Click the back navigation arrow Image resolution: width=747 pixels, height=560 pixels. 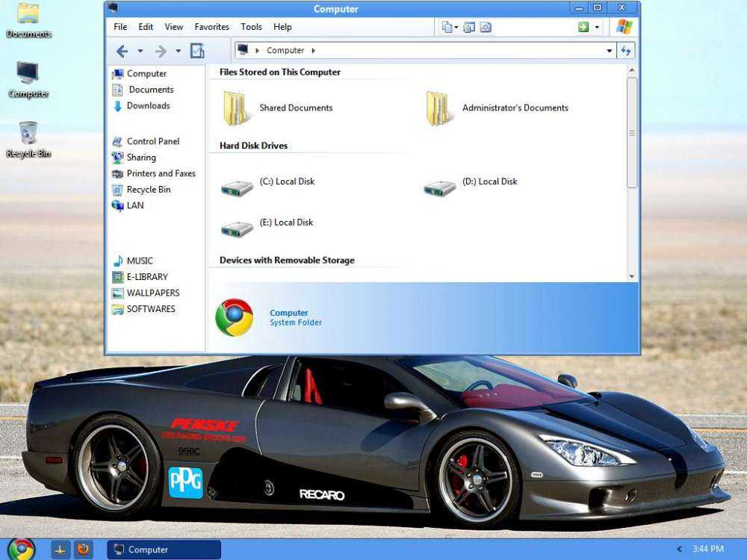pos(120,51)
